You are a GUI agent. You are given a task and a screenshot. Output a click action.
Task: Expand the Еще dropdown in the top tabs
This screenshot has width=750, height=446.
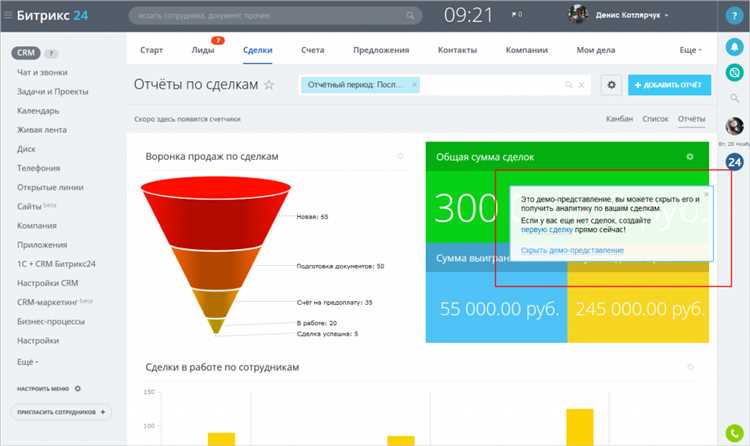[x=690, y=50]
